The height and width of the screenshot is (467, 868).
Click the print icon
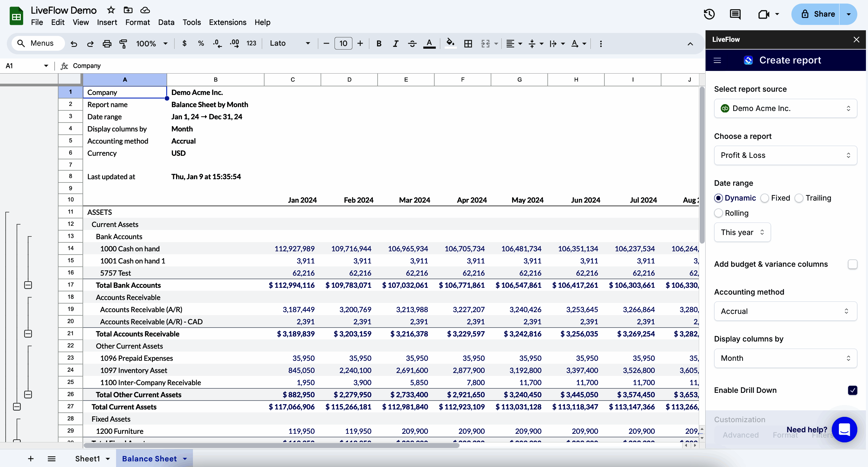coord(107,43)
